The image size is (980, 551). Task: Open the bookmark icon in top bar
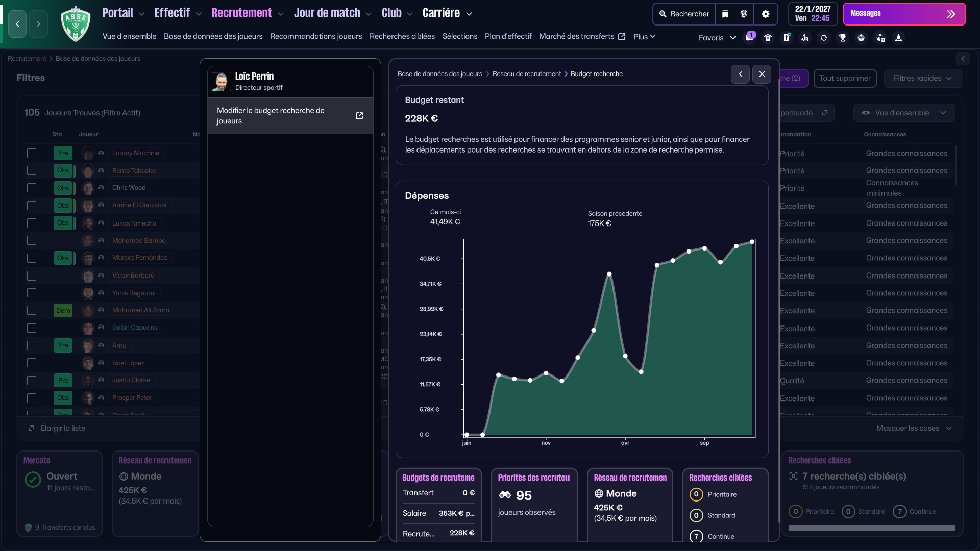point(725,14)
